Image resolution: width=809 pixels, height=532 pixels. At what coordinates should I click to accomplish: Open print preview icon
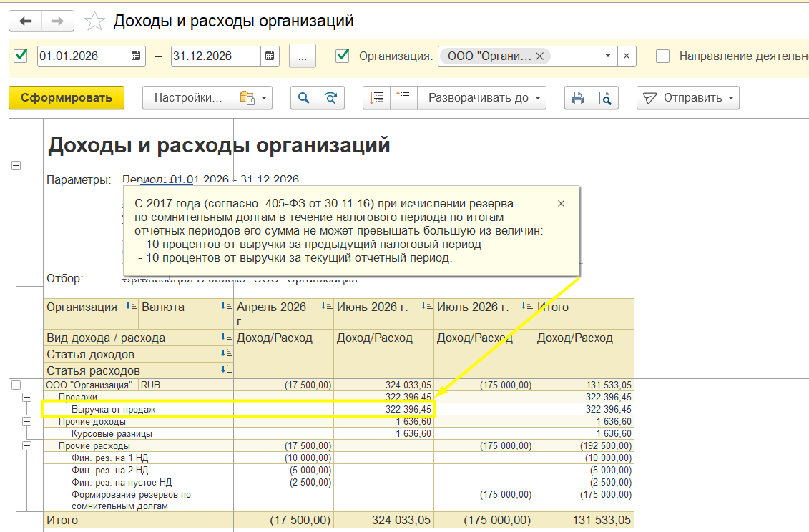point(604,97)
